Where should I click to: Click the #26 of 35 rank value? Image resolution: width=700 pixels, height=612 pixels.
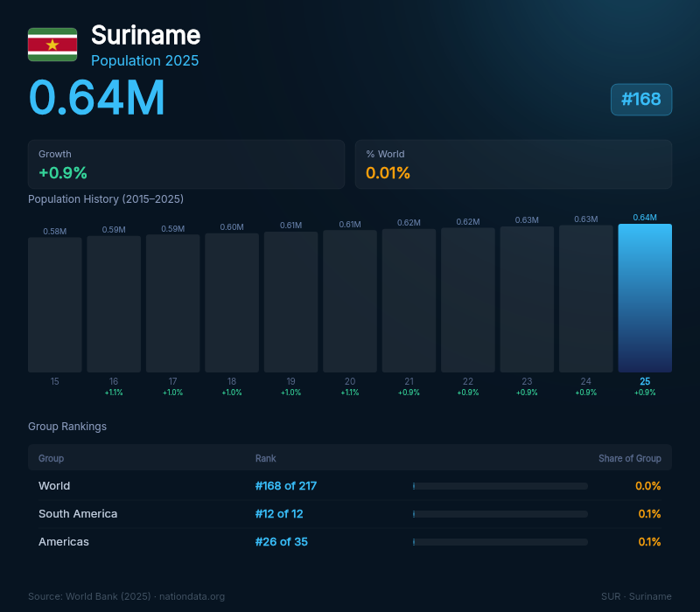click(281, 541)
